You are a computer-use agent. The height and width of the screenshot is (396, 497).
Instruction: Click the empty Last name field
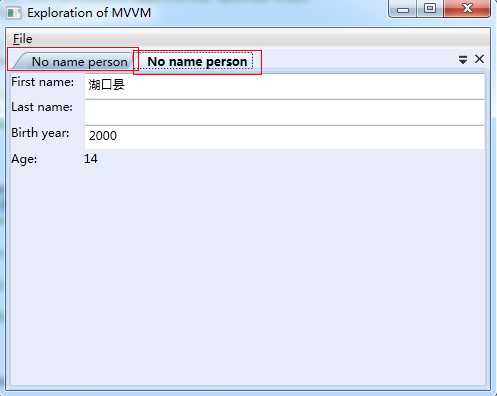(x=284, y=112)
